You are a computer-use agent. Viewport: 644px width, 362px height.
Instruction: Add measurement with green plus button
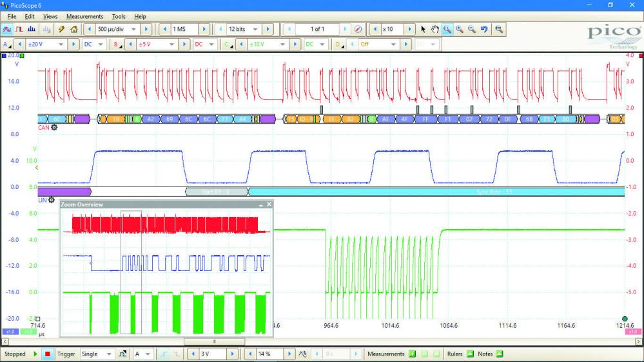click(411, 354)
